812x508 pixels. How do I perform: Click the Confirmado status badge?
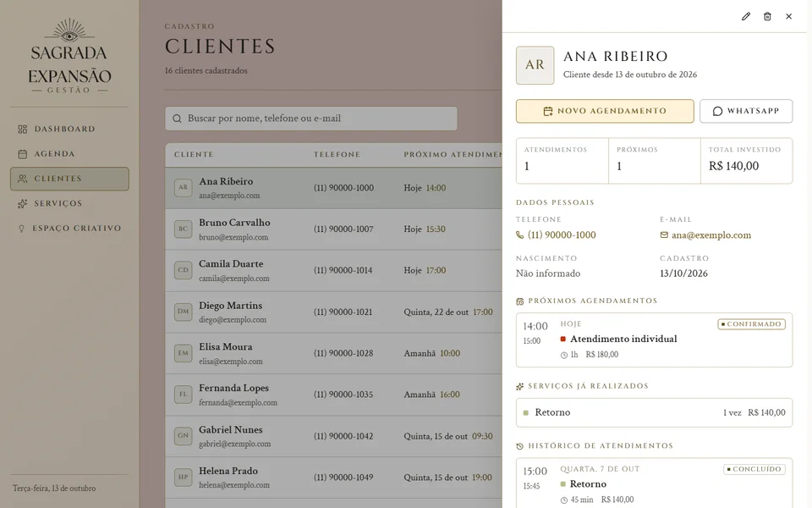751,324
